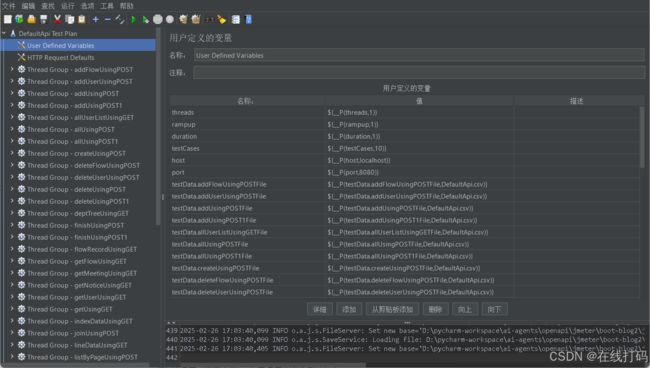This screenshot has height=368, width=650.
Task: Expand Thread Group - addUserUsingPOST
Action: point(12,81)
